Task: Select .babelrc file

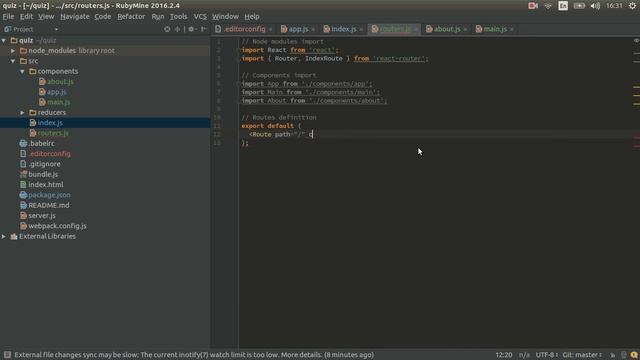Action: tap(41, 143)
